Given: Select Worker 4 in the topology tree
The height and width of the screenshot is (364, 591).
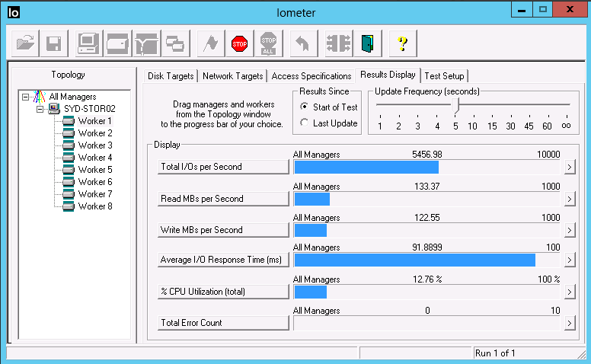Looking at the screenshot, I should tap(95, 158).
